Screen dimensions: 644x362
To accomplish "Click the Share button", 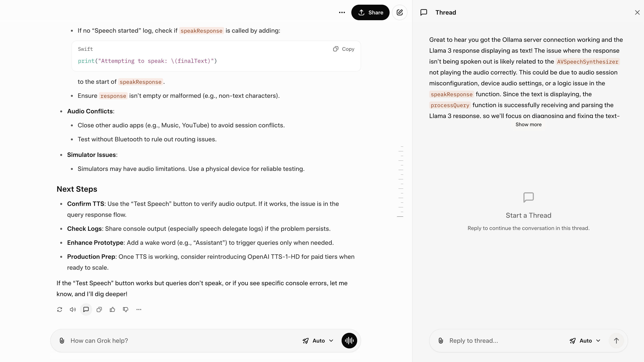I will (x=370, y=12).
